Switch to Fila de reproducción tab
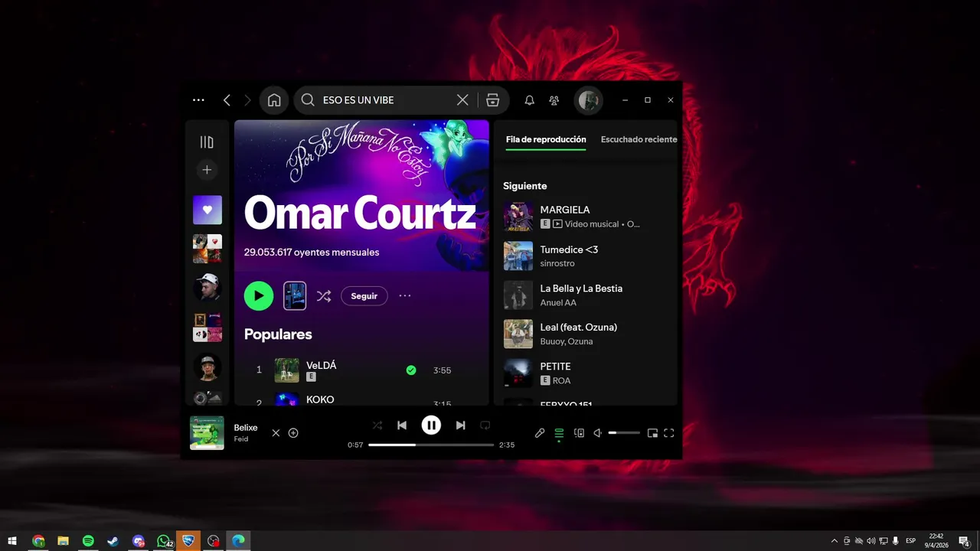The image size is (980, 551). [546, 139]
